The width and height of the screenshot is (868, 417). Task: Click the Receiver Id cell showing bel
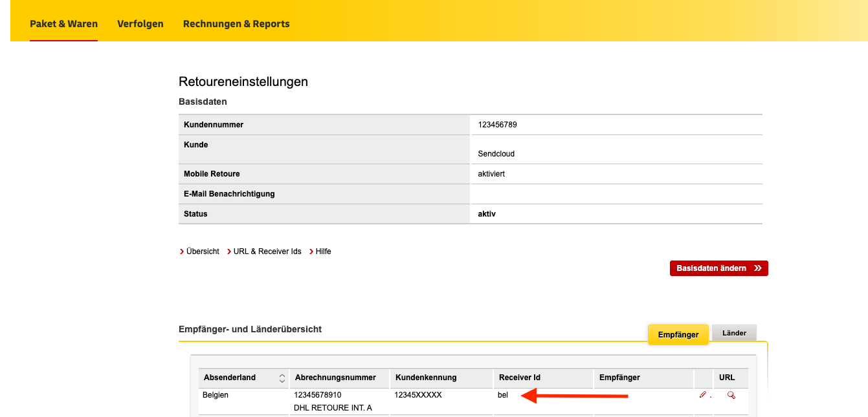click(504, 394)
